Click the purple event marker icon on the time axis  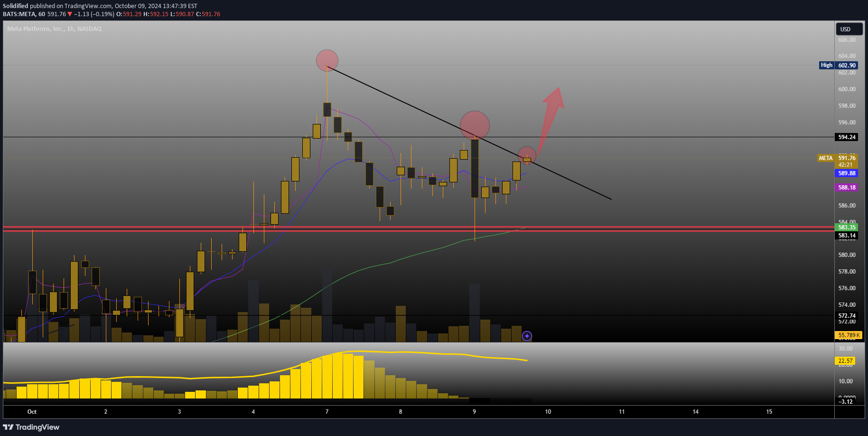(x=527, y=336)
